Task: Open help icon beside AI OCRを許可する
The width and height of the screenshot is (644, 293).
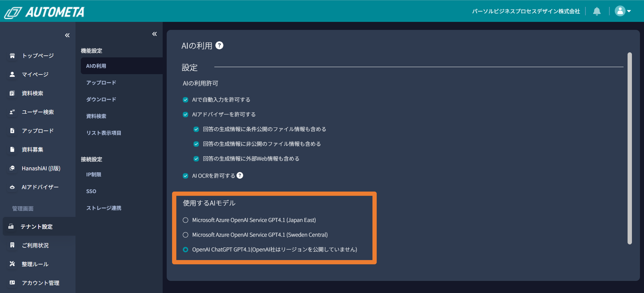Action: tap(240, 176)
